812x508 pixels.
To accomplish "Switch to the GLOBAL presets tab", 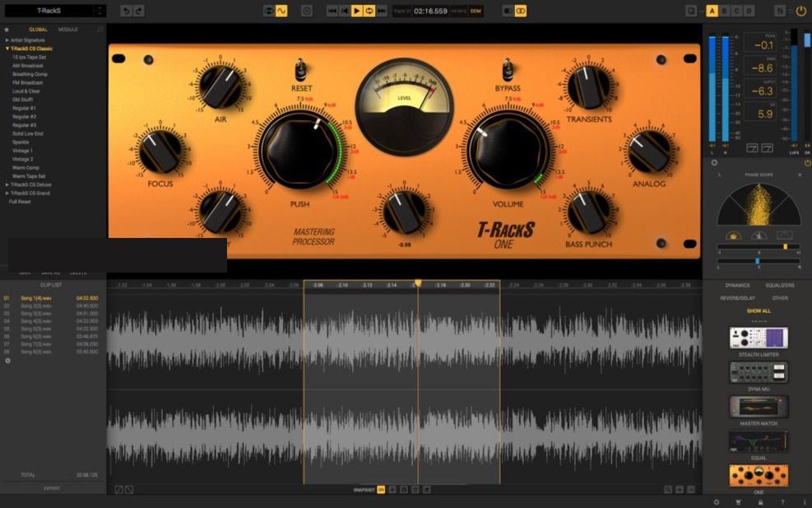I will (x=39, y=30).
